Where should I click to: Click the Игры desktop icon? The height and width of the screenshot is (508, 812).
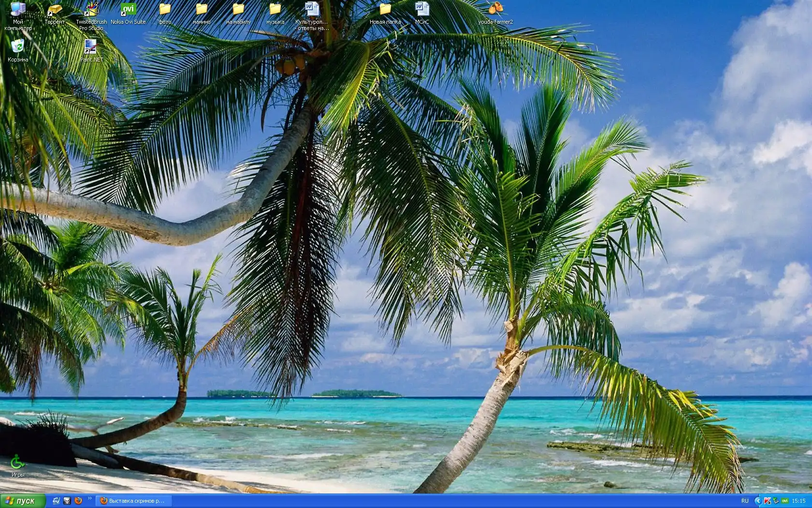tap(18, 462)
